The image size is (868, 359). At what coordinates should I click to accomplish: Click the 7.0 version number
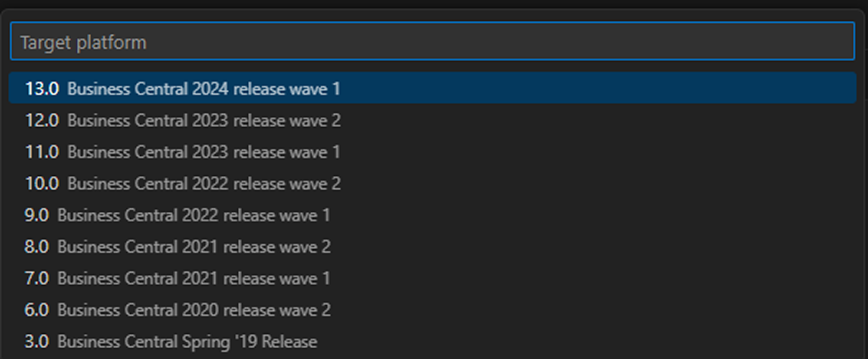(37, 279)
